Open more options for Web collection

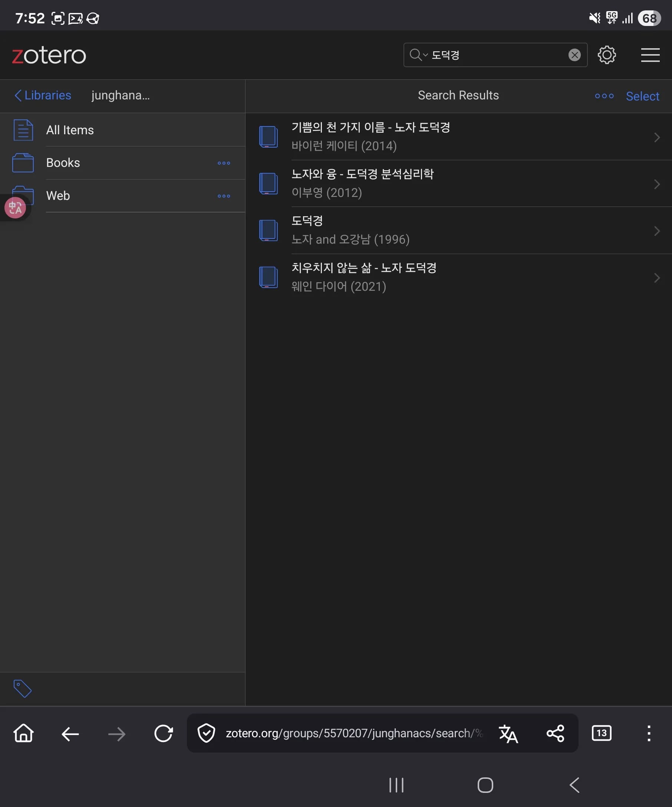(224, 196)
